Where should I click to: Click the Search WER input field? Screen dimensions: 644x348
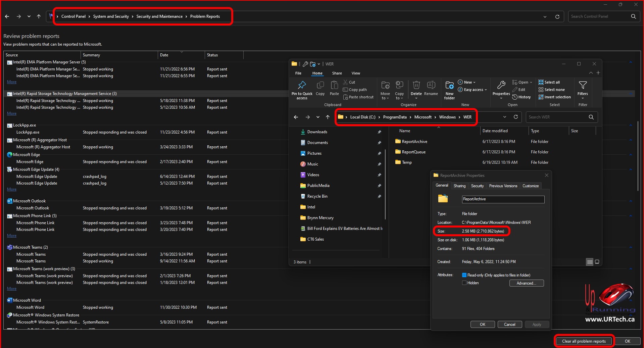click(556, 117)
